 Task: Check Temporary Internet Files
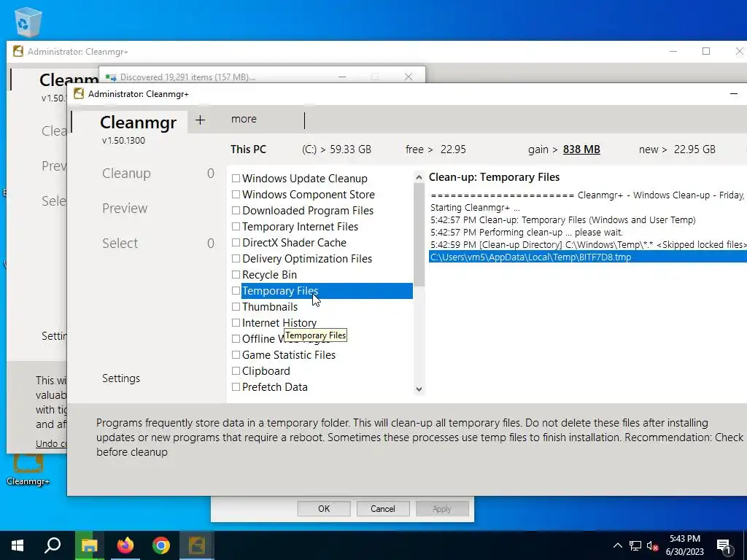click(236, 227)
